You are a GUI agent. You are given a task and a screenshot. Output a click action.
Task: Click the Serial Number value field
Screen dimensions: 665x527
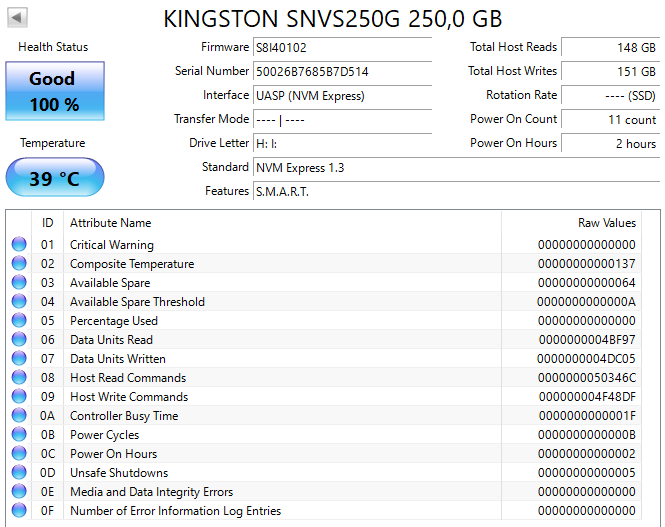point(342,71)
